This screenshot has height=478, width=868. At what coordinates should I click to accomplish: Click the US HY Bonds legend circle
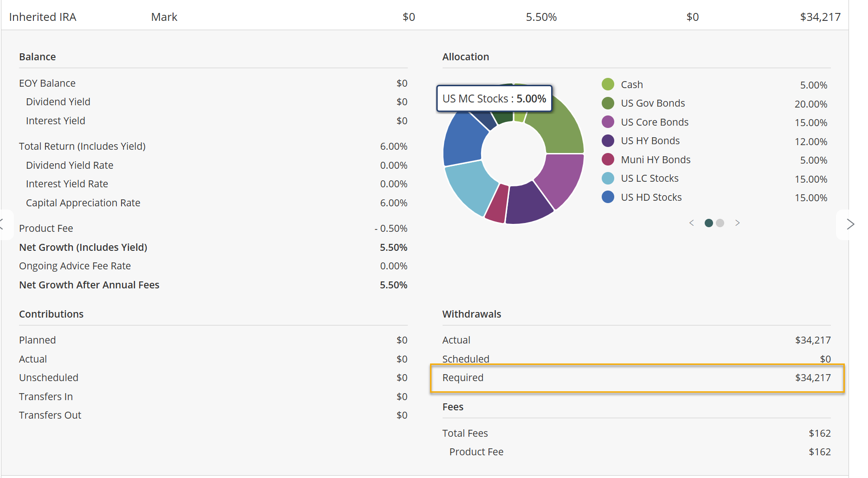point(608,140)
